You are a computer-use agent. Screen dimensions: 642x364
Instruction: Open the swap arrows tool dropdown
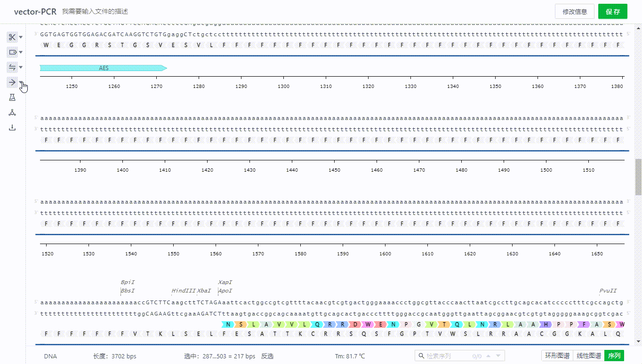(x=21, y=67)
